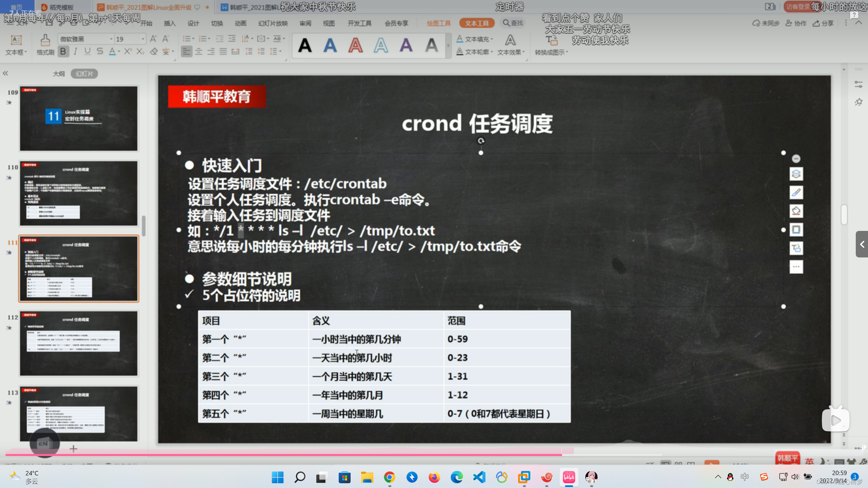Choose the black A text style preset
The image size is (868, 488).
(305, 45)
